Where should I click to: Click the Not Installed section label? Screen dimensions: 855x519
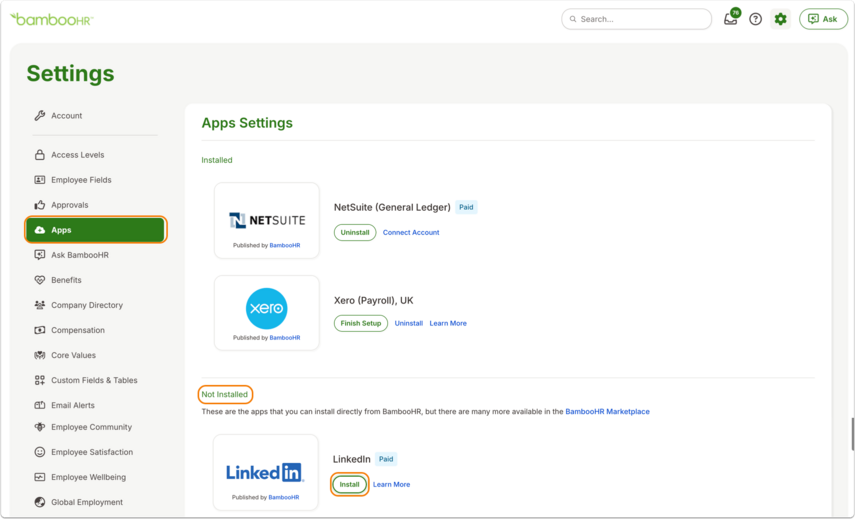[x=225, y=394]
